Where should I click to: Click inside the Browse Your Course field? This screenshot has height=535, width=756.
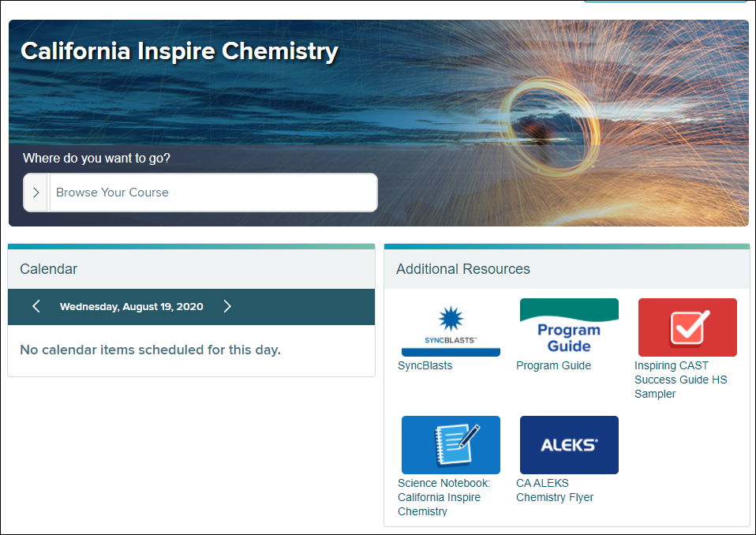(213, 192)
